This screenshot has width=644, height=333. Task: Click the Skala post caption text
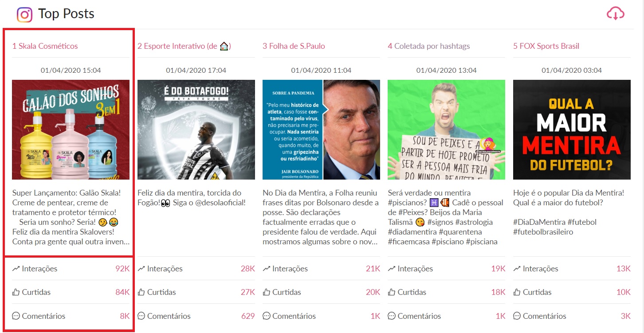coord(71,217)
